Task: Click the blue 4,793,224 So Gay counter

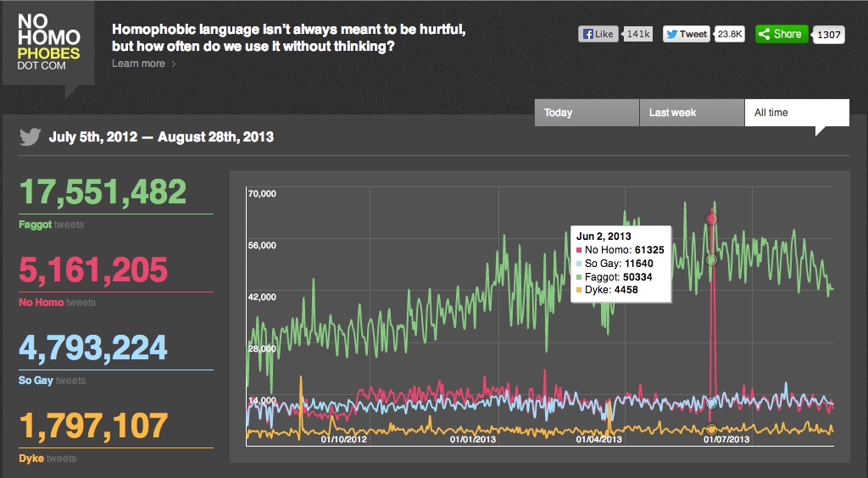Action: point(93,348)
